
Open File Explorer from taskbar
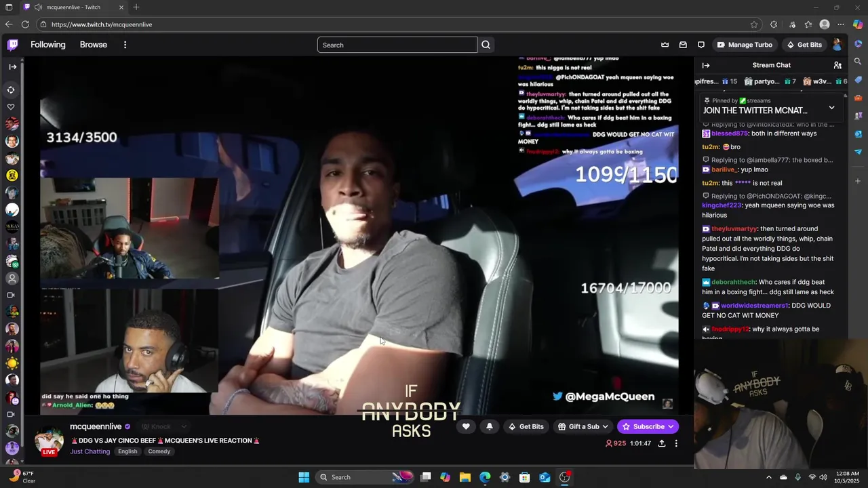[x=465, y=477]
